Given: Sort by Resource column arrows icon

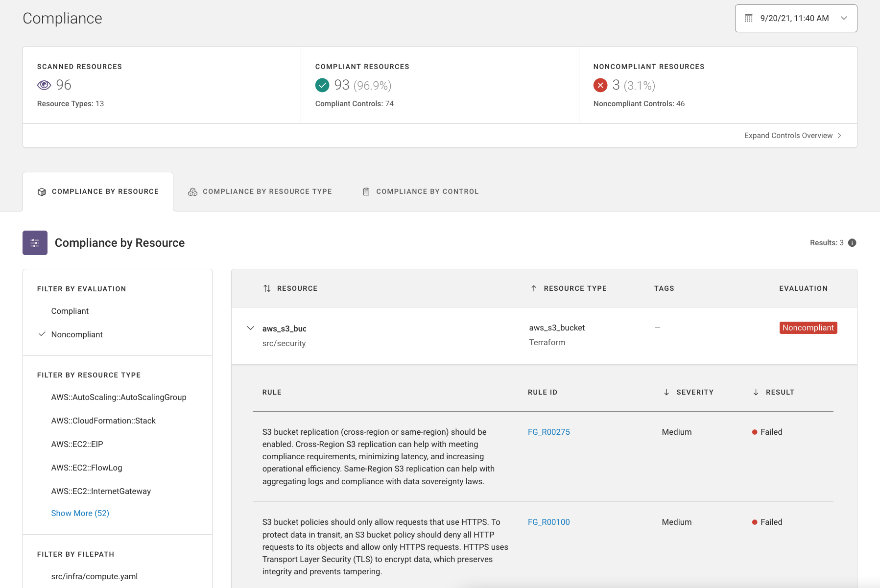Looking at the screenshot, I should [267, 288].
